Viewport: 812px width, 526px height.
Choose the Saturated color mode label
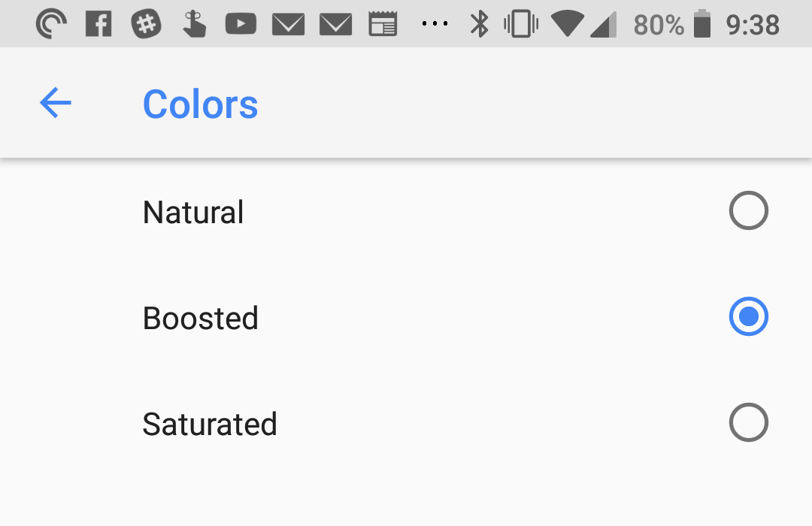[x=210, y=424]
